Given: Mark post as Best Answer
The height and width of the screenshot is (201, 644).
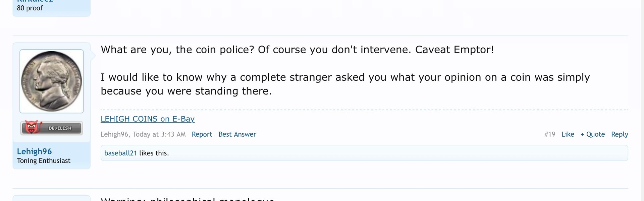Looking at the screenshot, I should (237, 134).
